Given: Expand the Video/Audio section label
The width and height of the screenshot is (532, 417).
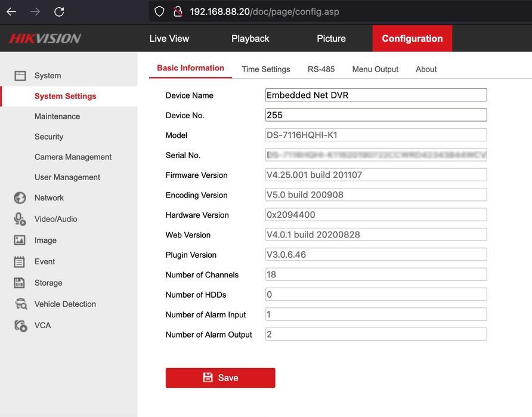Looking at the screenshot, I should [x=56, y=219].
